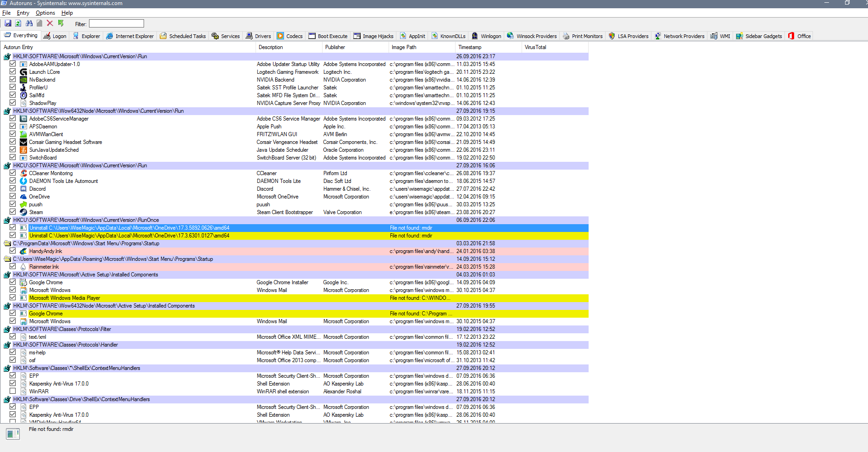Open the Options menu
This screenshot has width=868, height=452.
click(45, 13)
